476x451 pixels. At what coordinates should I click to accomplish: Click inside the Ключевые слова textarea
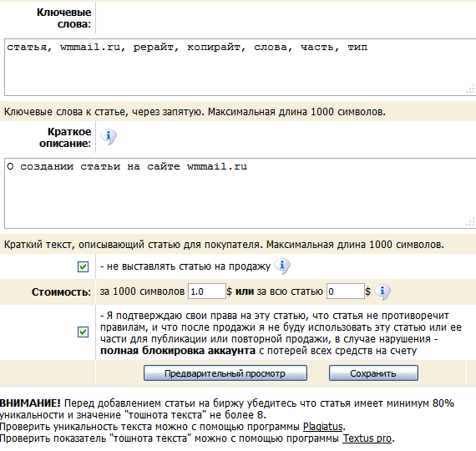coord(241,67)
